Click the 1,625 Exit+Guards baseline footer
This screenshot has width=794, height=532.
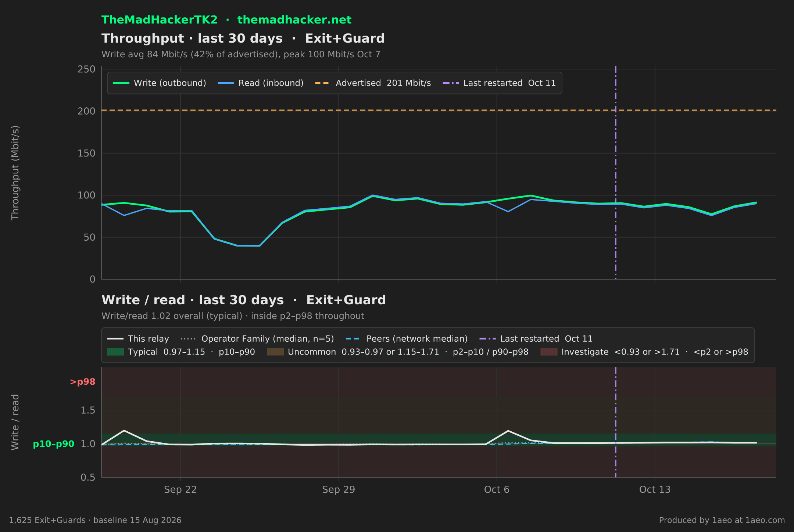(95, 520)
